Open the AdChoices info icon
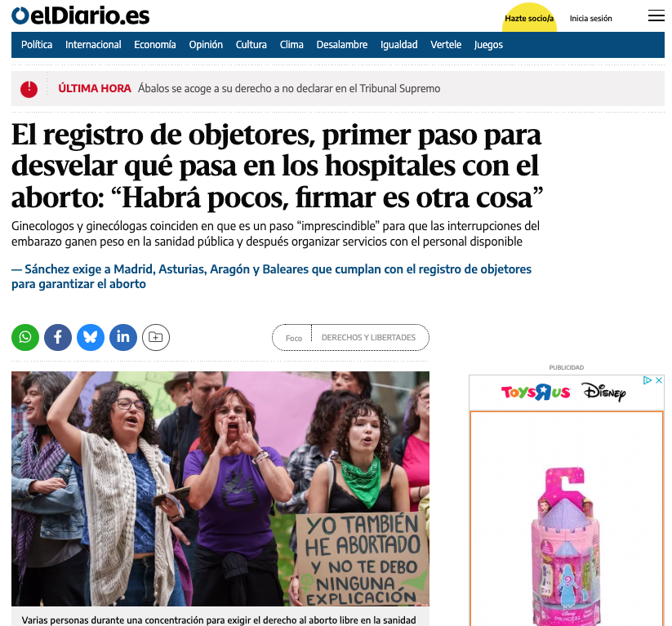 pyautogui.click(x=648, y=380)
